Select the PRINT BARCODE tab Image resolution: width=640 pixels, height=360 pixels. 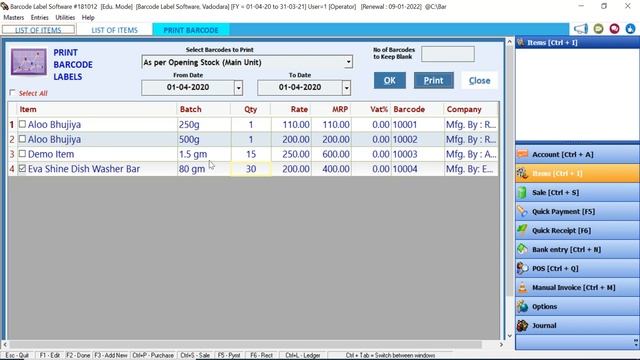click(x=191, y=30)
